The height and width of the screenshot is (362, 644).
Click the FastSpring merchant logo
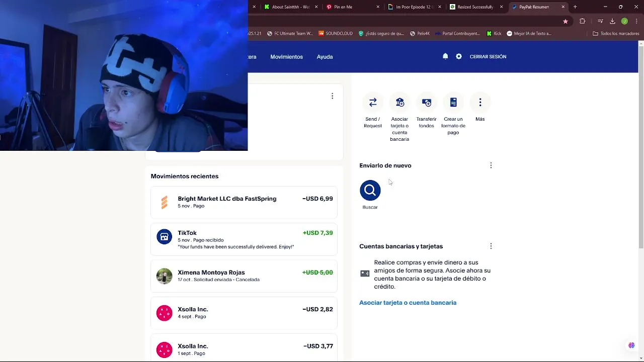click(x=164, y=202)
